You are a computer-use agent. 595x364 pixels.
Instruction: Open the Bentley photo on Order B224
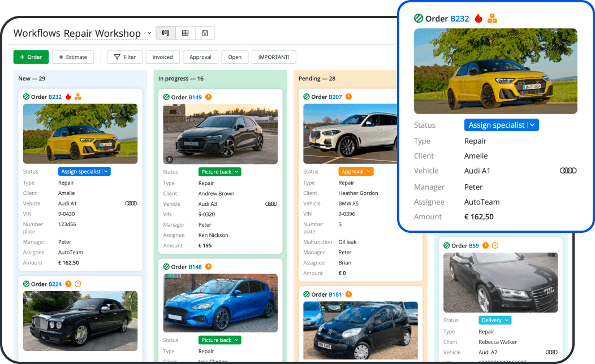point(80,321)
